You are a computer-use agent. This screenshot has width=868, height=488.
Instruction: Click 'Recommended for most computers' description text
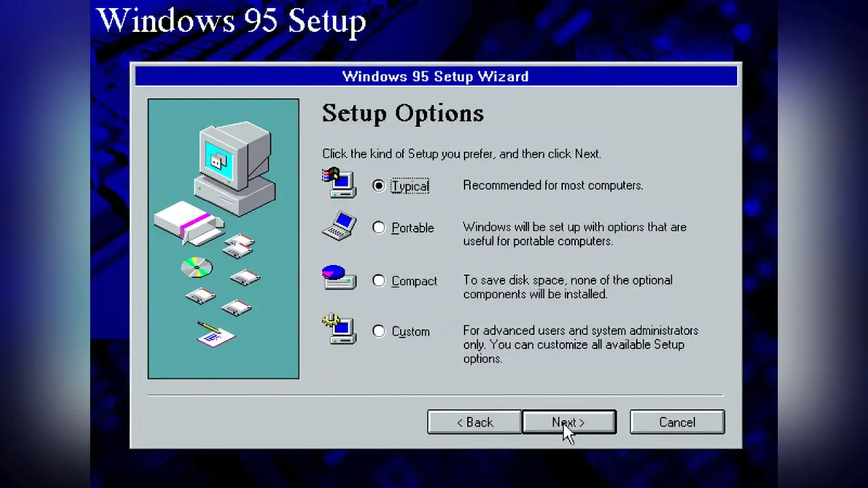pyautogui.click(x=553, y=185)
